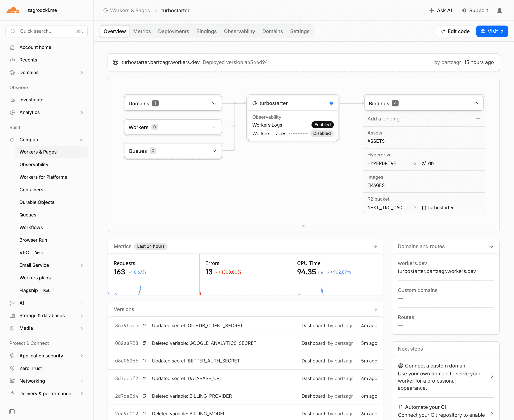Click the Workers & Pages breadcrumb icon
514x420 pixels.
click(x=105, y=10)
